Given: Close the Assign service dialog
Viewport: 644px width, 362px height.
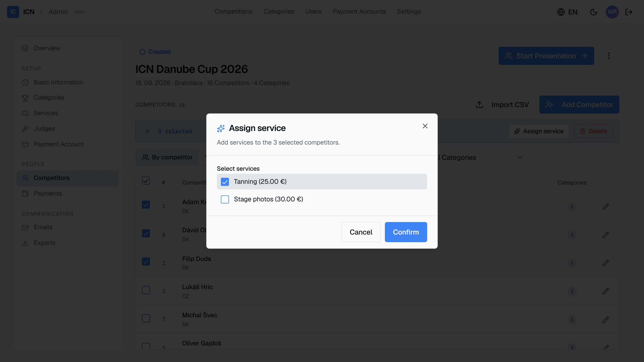Looking at the screenshot, I should [x=425, y=126].
